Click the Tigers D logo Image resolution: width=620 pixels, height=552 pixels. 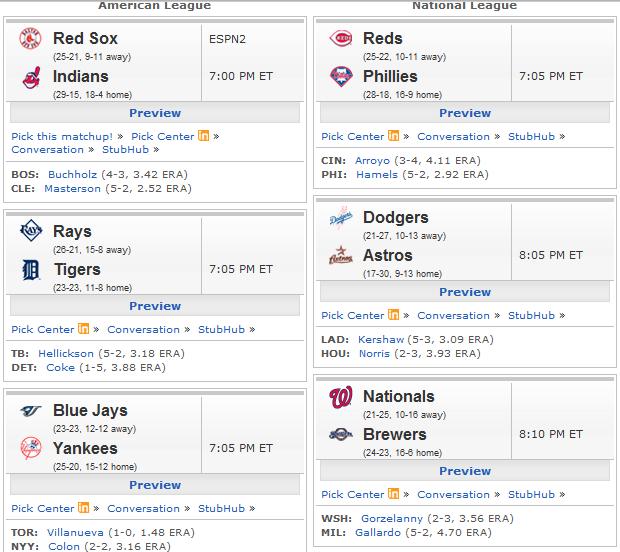click(31, 270)
